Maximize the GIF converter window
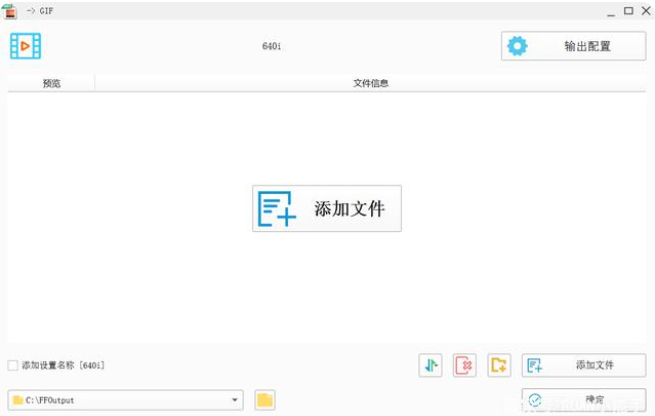This screenshot has width=655, height=416. pos(628,10)
